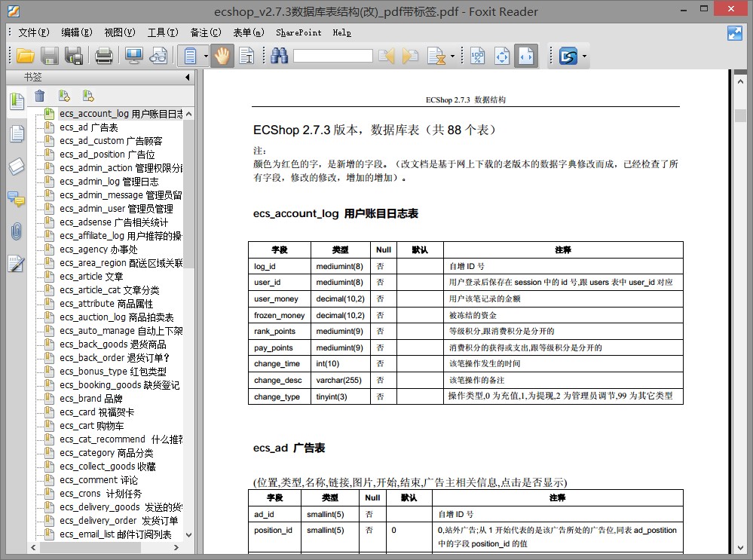Viewport: 753px width, 560px height.
Task: Go to bookmark ecs_ad_position 广告位
Action: [x=107, y=155]
